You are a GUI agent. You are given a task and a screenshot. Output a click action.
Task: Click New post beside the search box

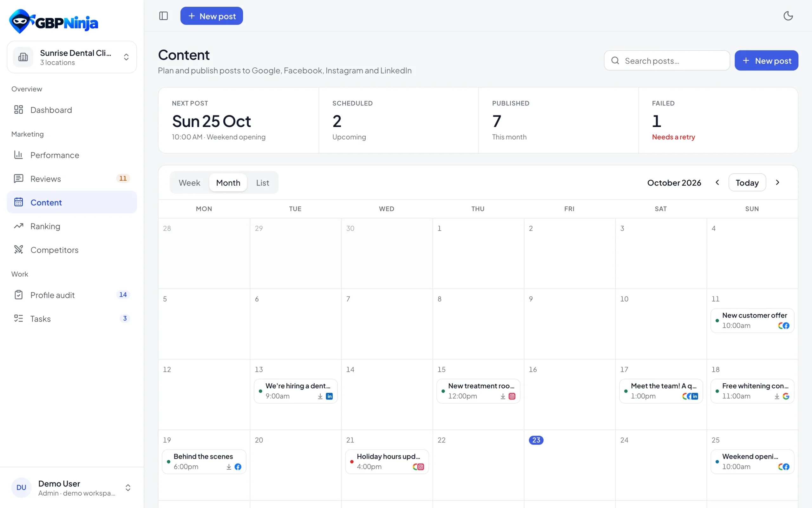pyautogui.click(x=766, y=60)
